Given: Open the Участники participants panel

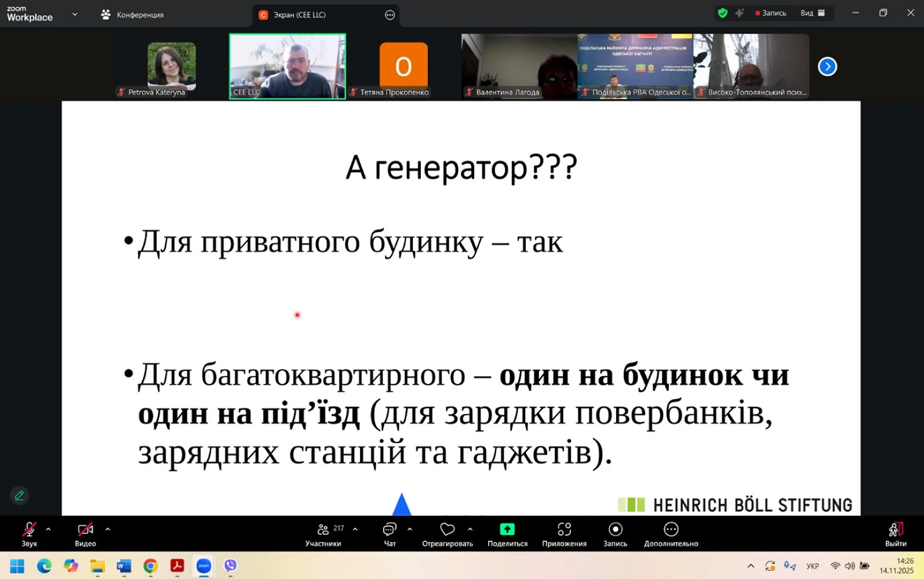Looking at the screenshot, I should pos(323,534).
